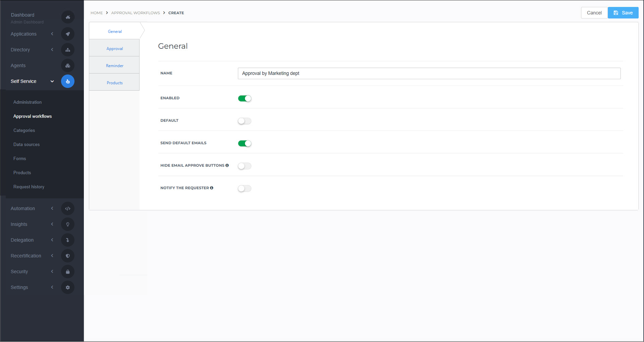Screen dimensions: 644x342
Task: Click the Hide Email Approve Buttons info icon
Action: coord(227,165)
